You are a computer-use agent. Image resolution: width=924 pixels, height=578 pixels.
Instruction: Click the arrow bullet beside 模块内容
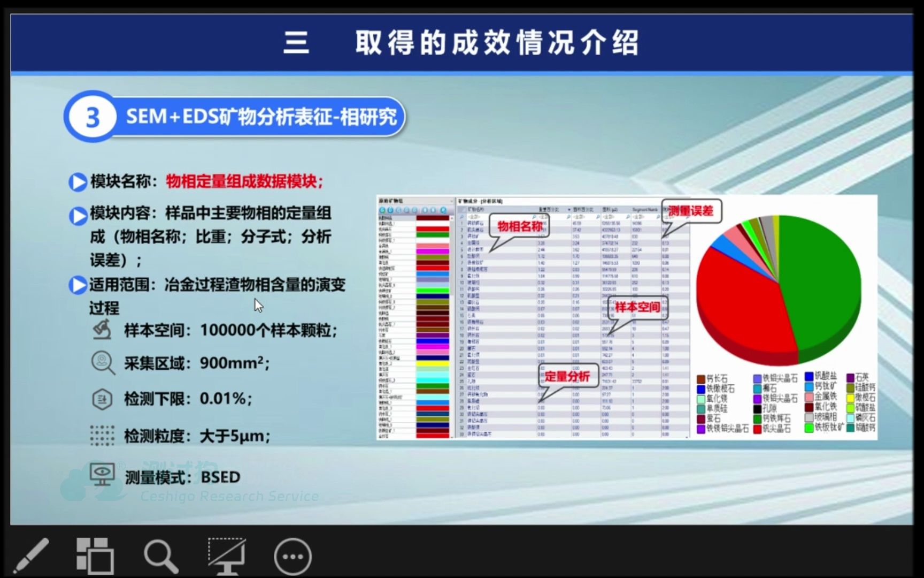point(78,216)
